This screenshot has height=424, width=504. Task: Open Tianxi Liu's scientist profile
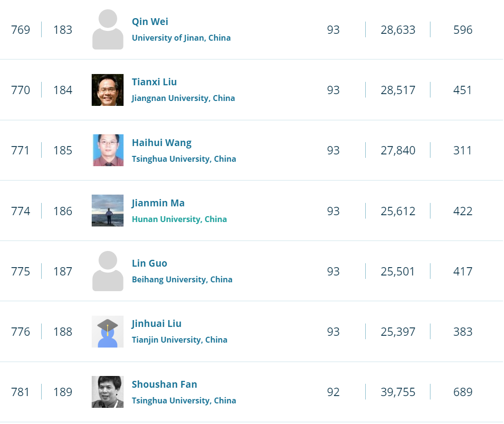[x=154, y=82]
